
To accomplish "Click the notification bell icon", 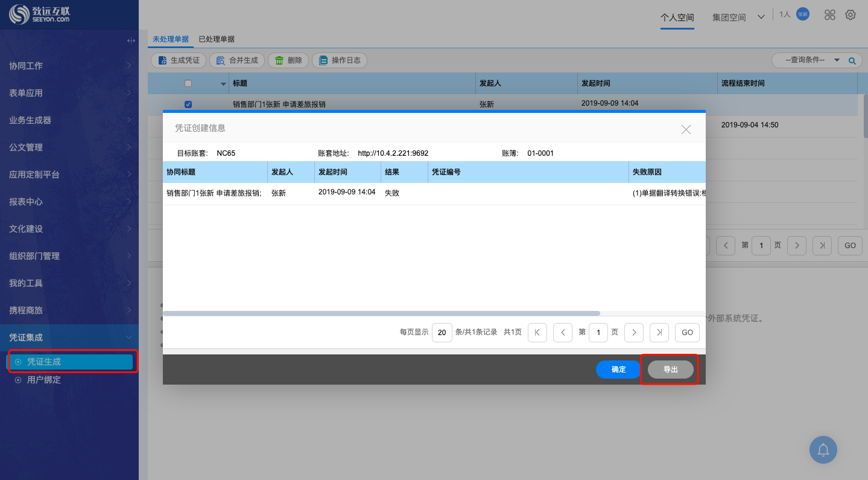I will click(823, 450).
